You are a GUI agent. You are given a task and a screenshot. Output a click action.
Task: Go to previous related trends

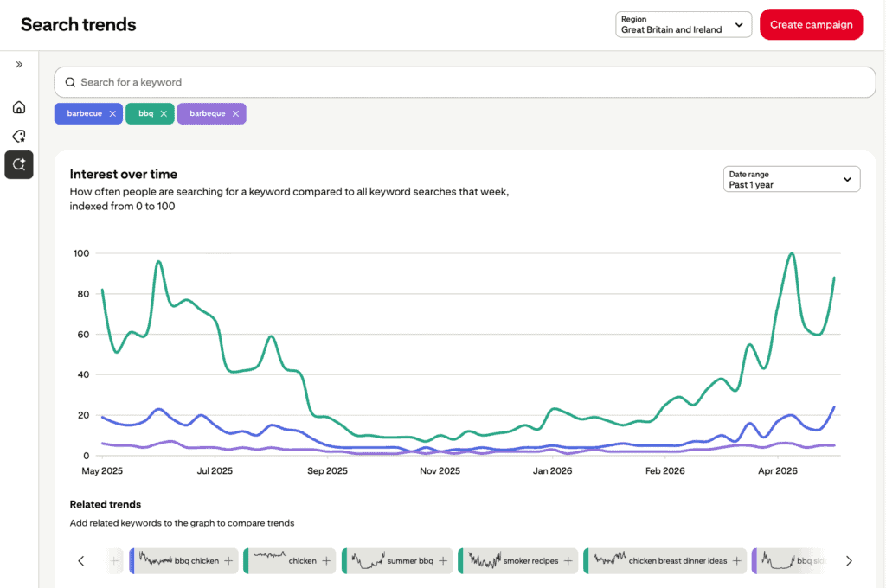(80, 561)
